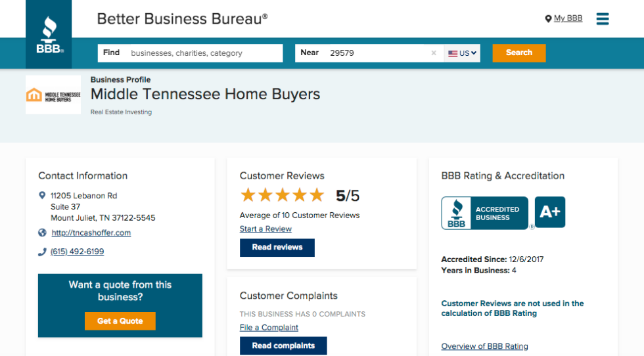Click the My BBB location pin icon
The image size is (644, 356).
tap(548, 19)
